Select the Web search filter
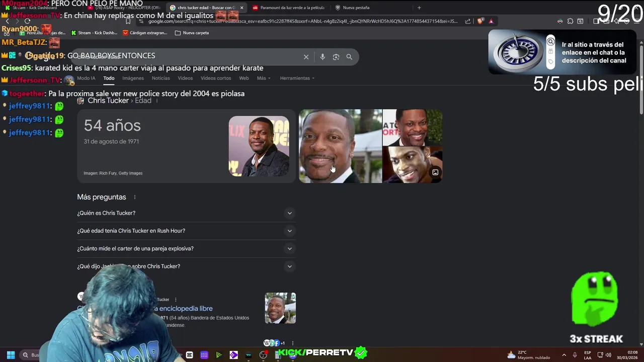The height and width of the screenshot is (362, 644). [244, 78]
